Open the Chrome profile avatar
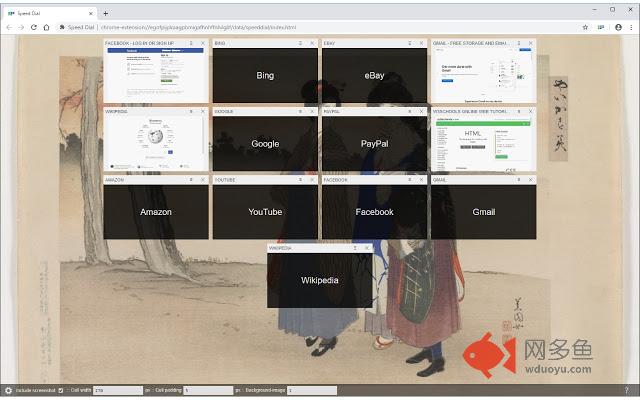The image size is (640, 400). (x=618, y=27)
